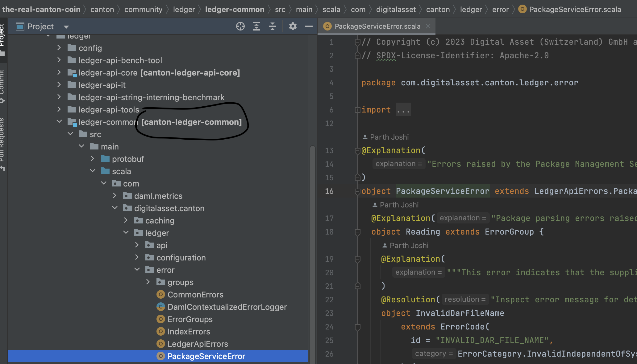Fold the @Explanation annotation at line 13
The width and height of the screenshot is (637, 364).
358,150
